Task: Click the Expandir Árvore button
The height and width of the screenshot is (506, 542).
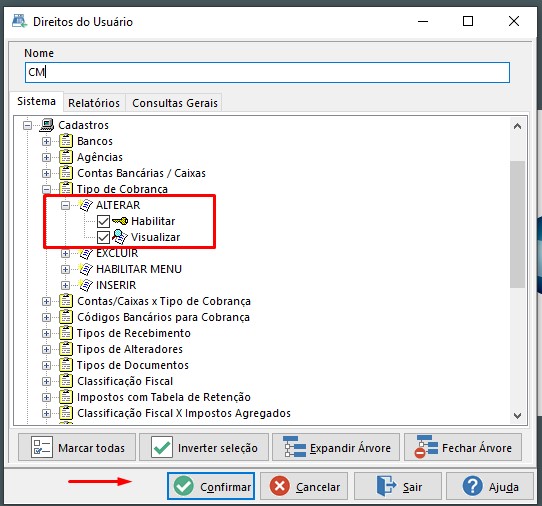Action: point(336,448)
